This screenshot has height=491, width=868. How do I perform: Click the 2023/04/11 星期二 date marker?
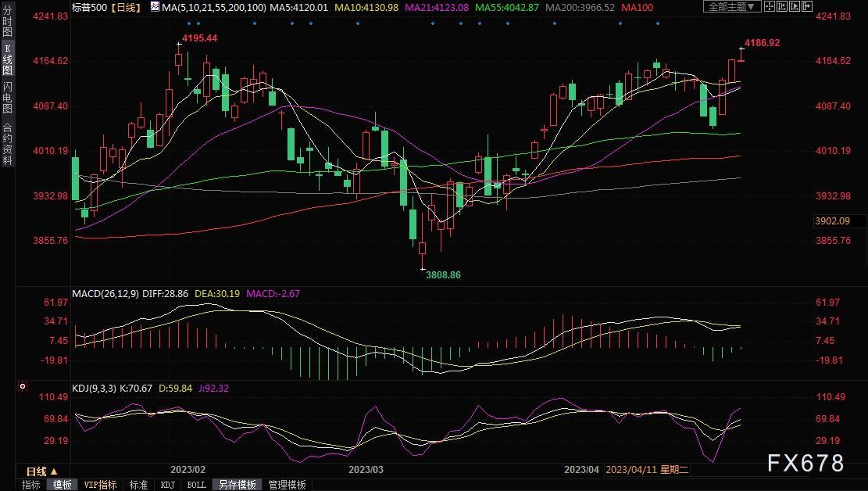point(647,469)
